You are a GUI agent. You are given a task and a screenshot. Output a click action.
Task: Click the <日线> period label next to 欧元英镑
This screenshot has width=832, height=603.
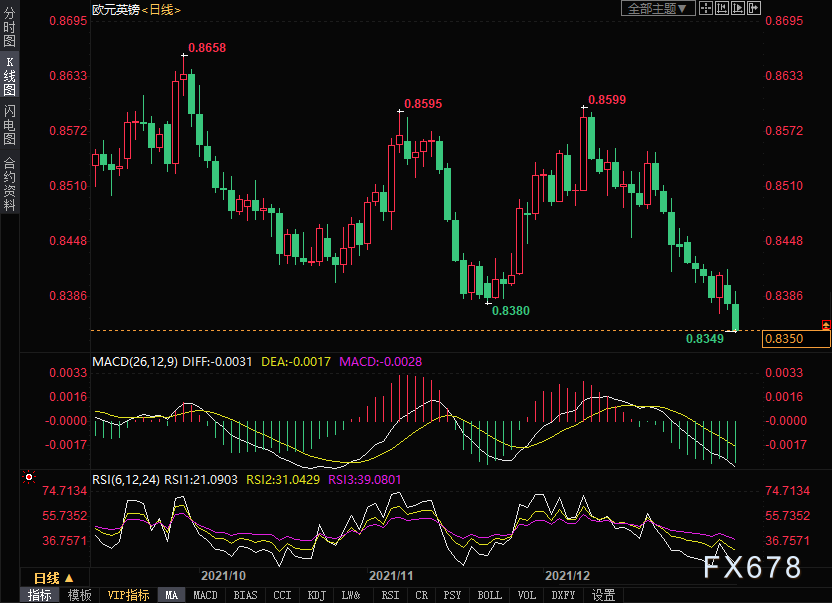click(x=159, y=9)
